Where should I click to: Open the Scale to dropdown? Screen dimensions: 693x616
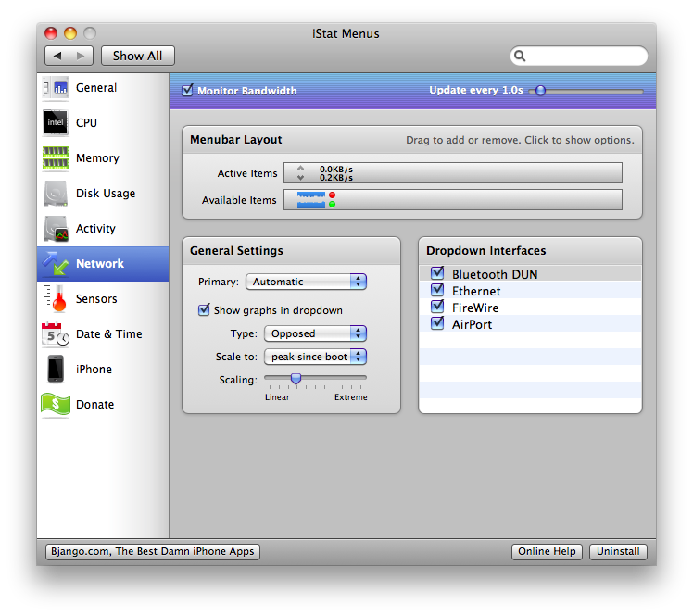[315, 357]
